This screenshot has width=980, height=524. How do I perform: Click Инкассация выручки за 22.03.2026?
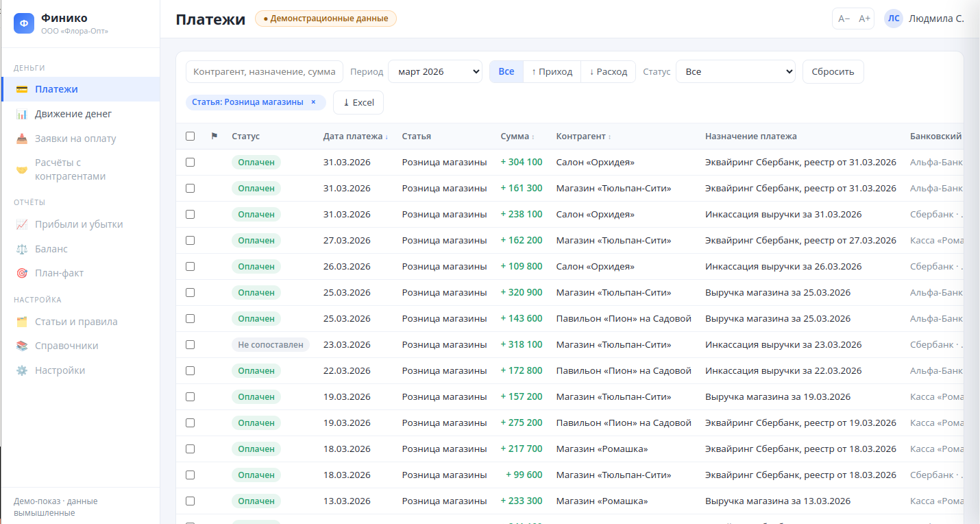pos(783,371)
